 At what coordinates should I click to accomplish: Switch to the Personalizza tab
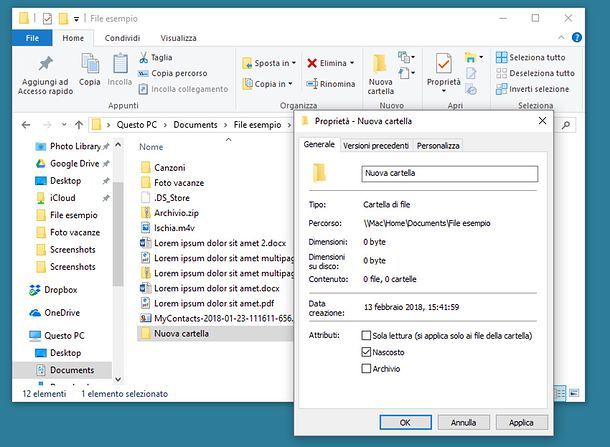click(438, 145)
